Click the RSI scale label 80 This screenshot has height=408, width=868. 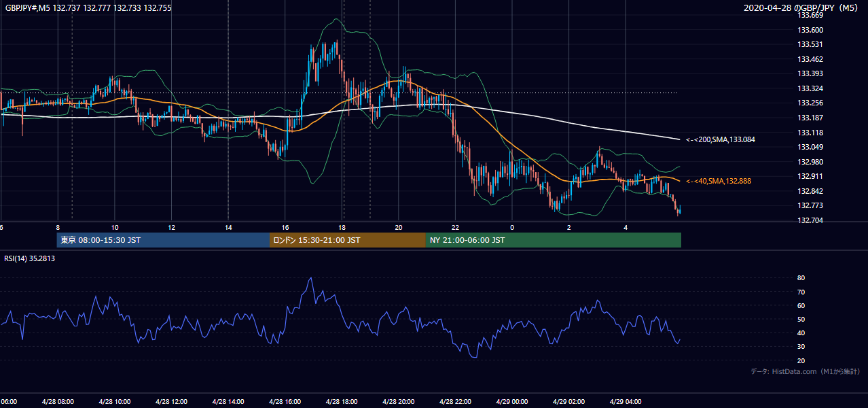801,278
